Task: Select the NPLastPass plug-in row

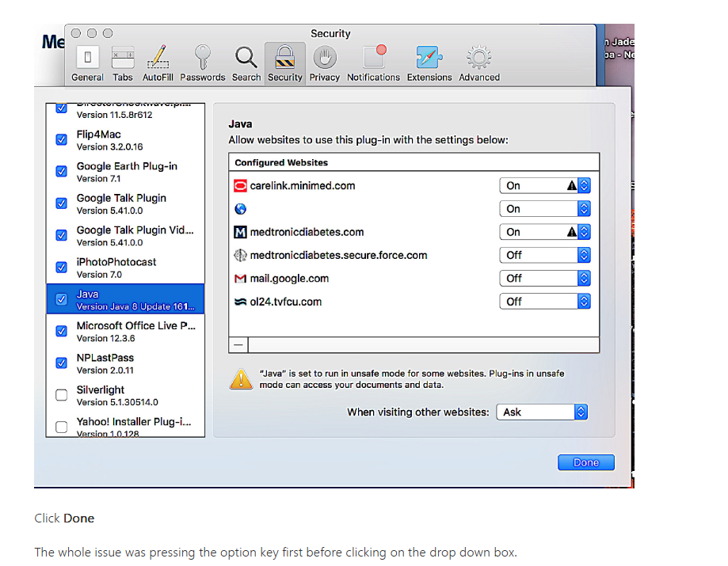Action: (x=125, y=363)
